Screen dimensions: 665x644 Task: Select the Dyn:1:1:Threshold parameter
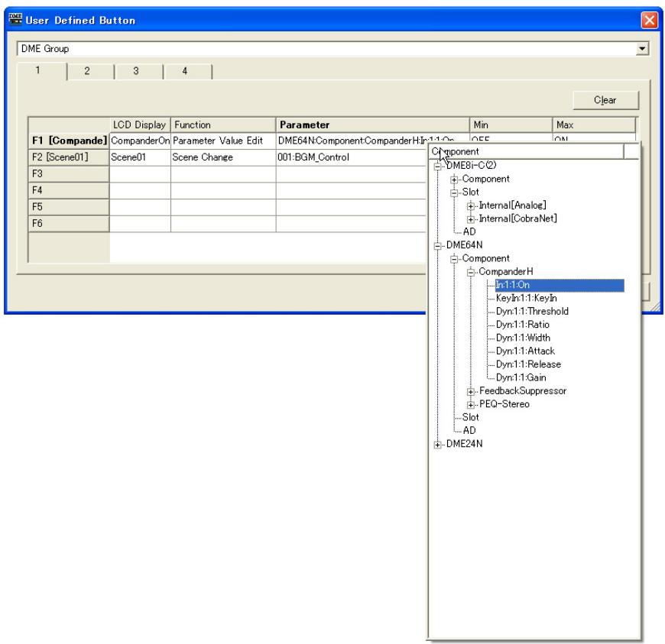(x=532, y=311)
